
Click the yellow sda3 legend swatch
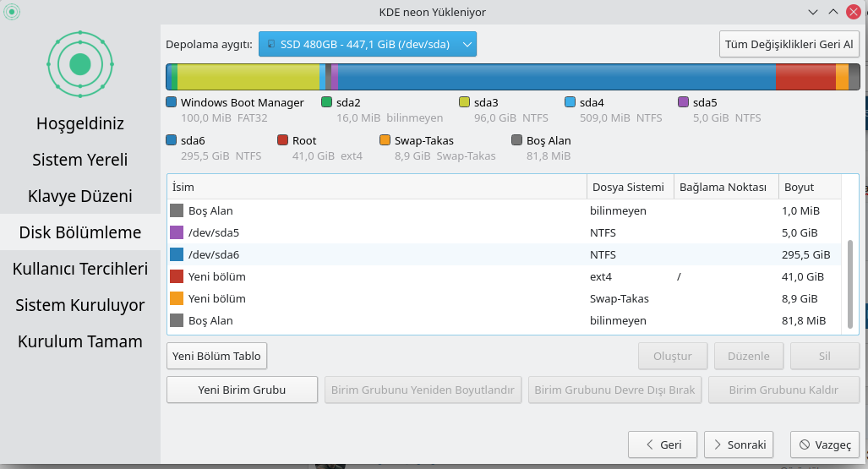coord(465,102)
